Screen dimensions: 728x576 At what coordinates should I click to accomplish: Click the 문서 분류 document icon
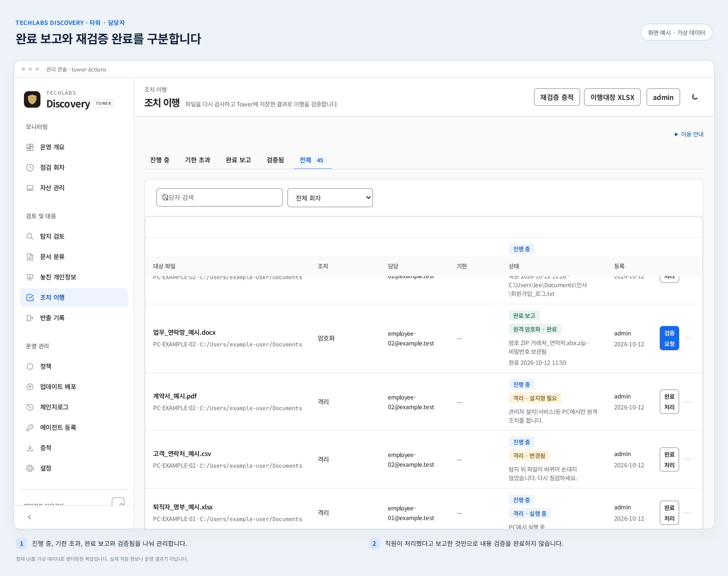coord(30,257)
